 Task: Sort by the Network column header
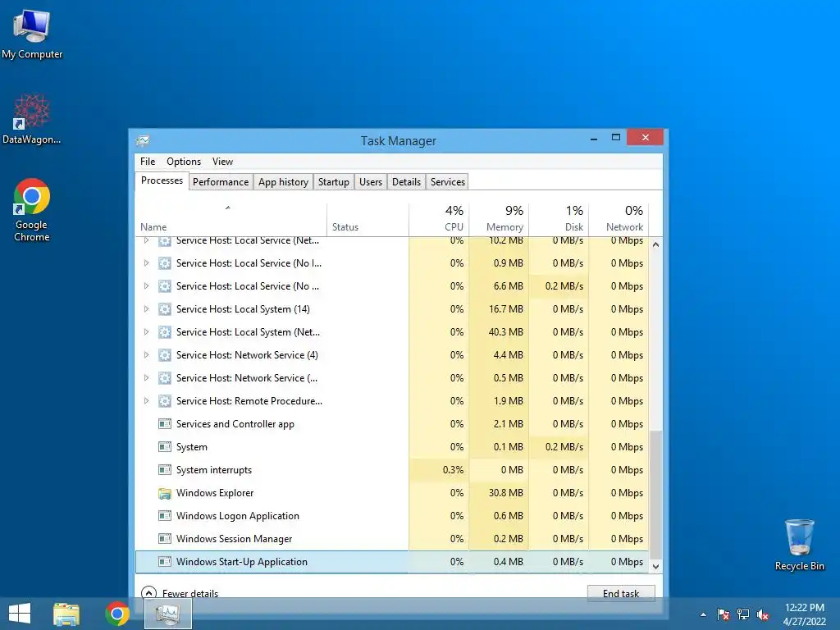[619, 220]
